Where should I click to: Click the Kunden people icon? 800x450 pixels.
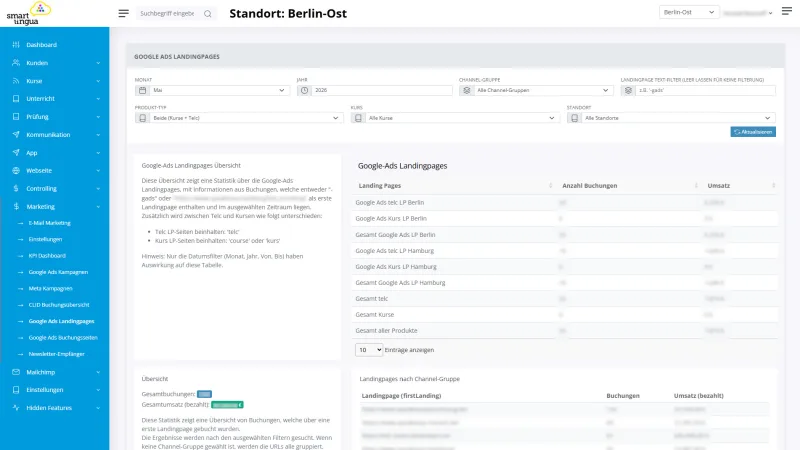(x=16, y=63)
